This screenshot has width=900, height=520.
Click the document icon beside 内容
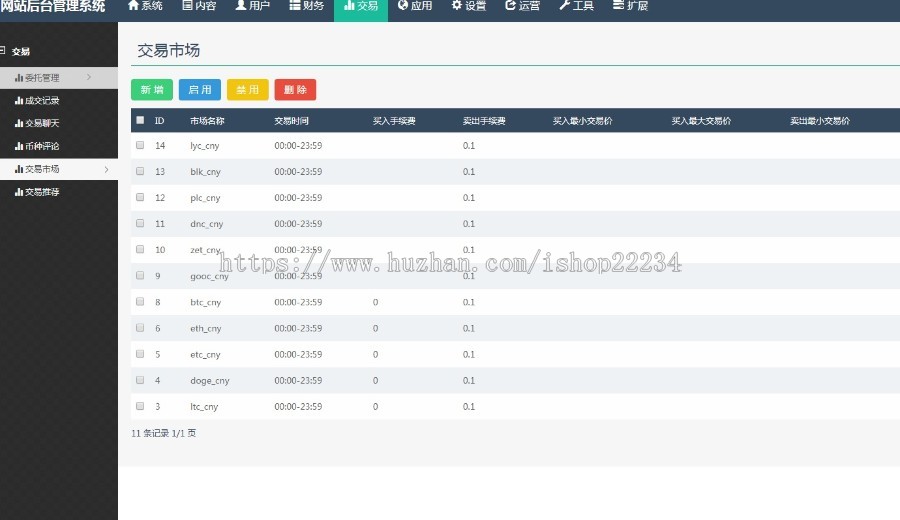pyautogui.click(x=187, y=5)
